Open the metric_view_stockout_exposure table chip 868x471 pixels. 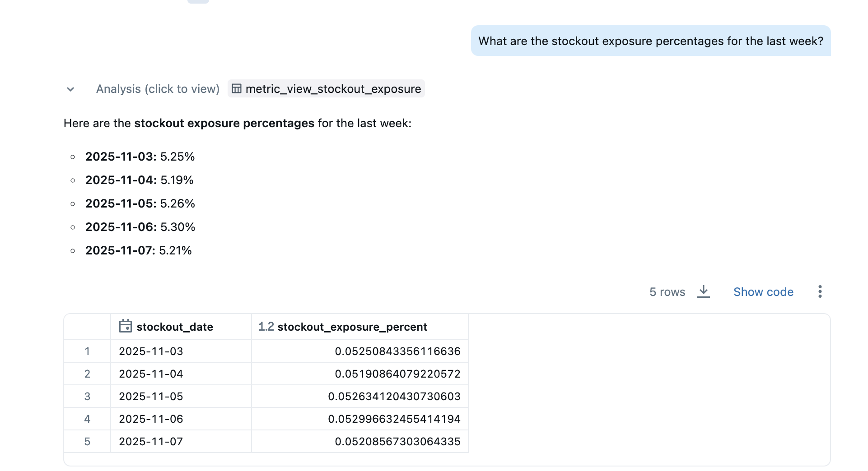[x=333, y=89]
